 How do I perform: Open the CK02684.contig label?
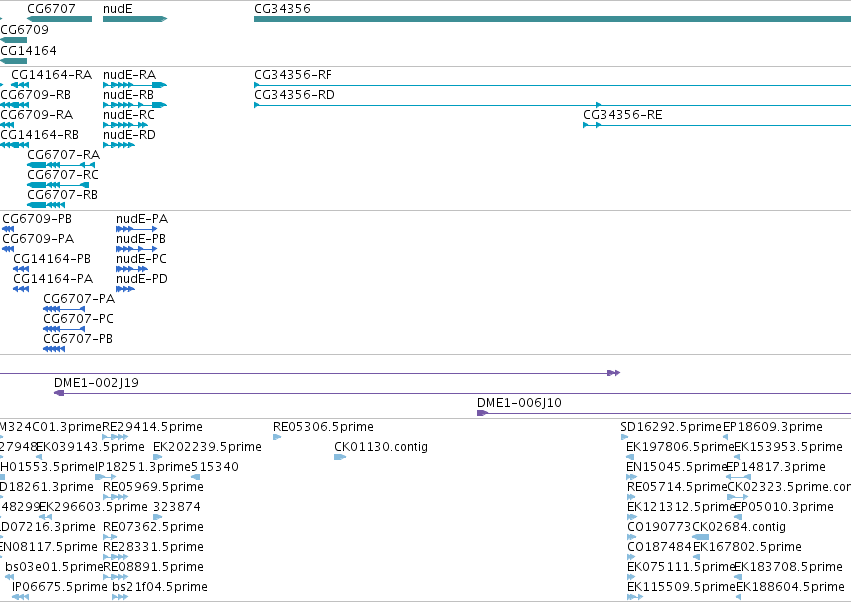point(739,527)
